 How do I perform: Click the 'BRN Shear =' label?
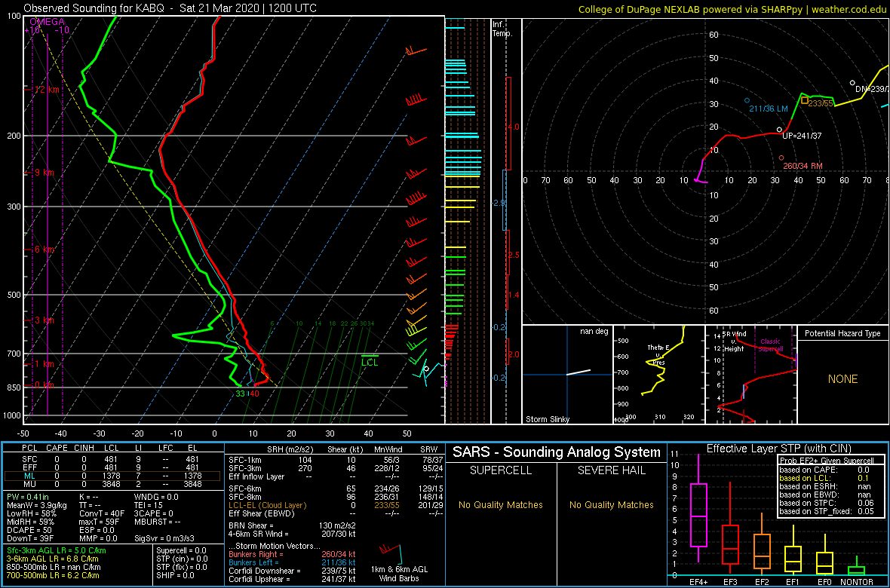[x=251, y=525]
